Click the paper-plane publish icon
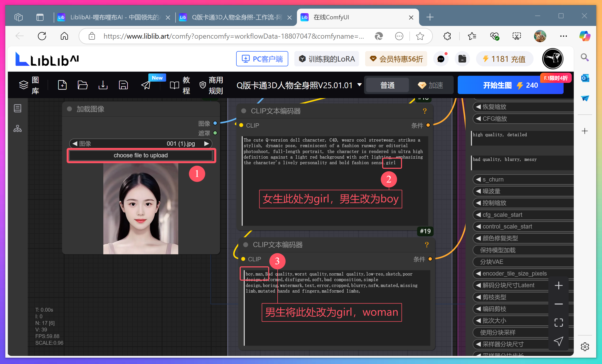The height and width of the screenshot is (364, 602). click(x=146, y=85)
